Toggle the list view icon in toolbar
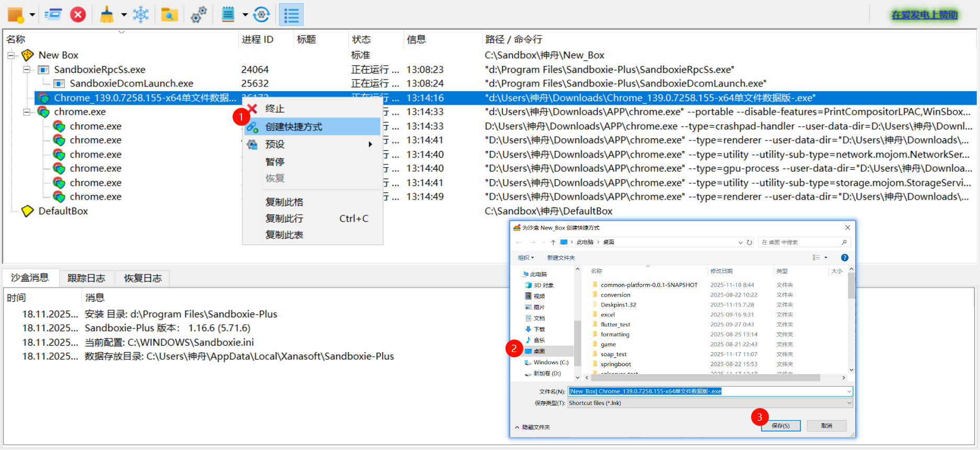Image resolution: width=980 pixels, height=450 pixels. (291, 15)
